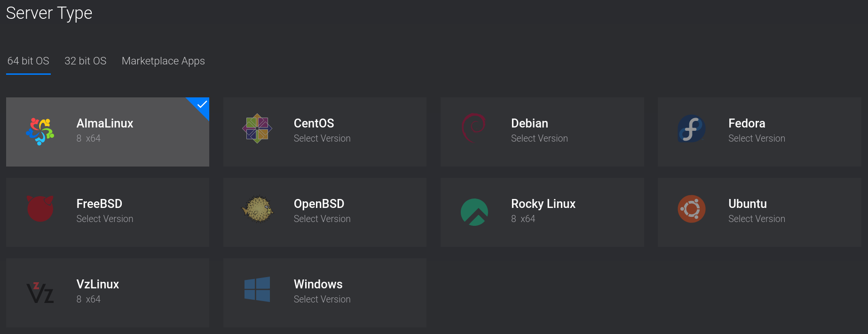Click the VzLinux logo icon
Screen dimensions: 868x334
40,292
